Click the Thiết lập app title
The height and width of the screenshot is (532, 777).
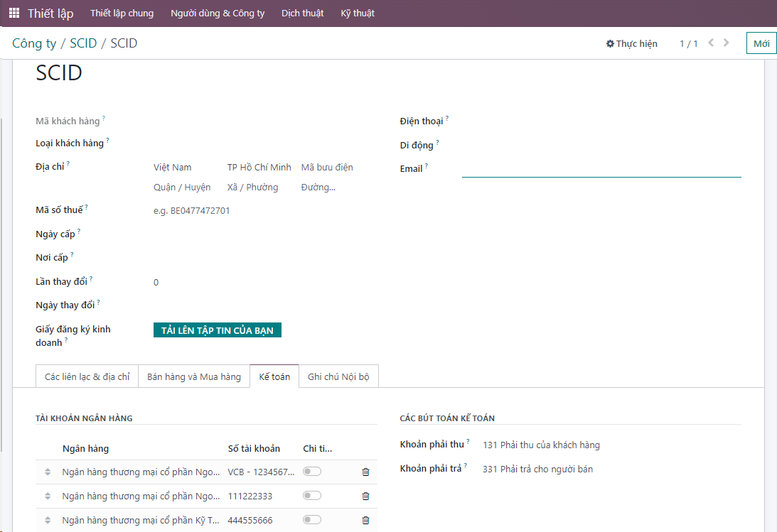[50, 13]
